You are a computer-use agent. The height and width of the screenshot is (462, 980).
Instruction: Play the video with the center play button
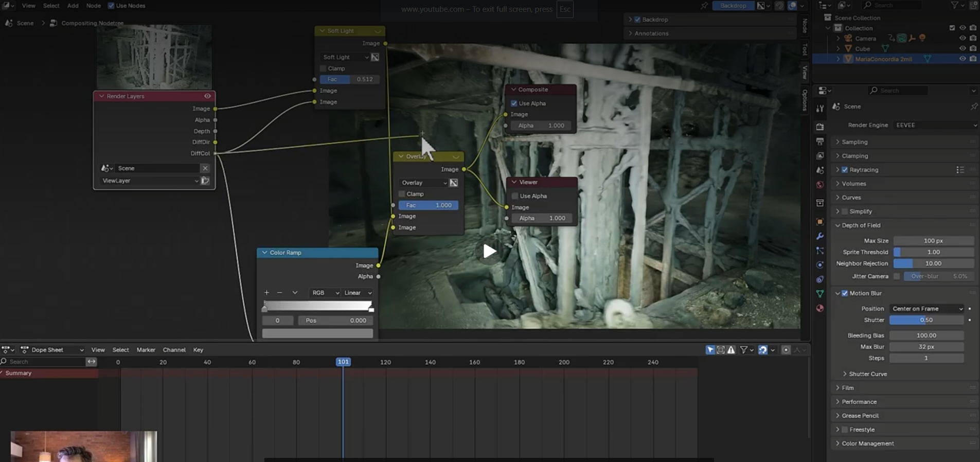click(490, 251)
